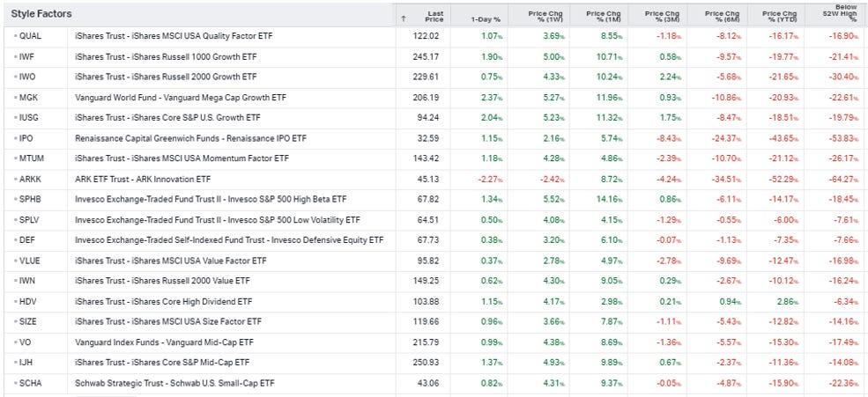Sort by Price Chg % (3M) column

click(662, 17)
